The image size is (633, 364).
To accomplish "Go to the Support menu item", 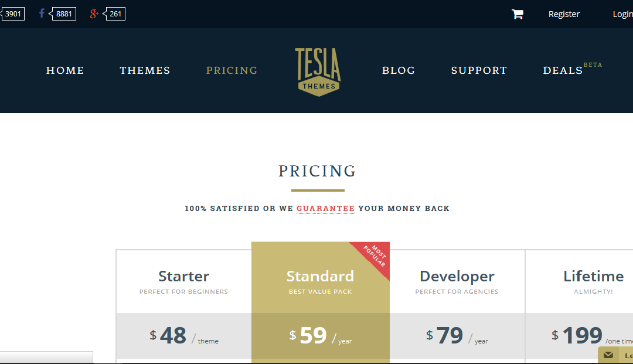I will pyautogui.click(x=479, y=70).
